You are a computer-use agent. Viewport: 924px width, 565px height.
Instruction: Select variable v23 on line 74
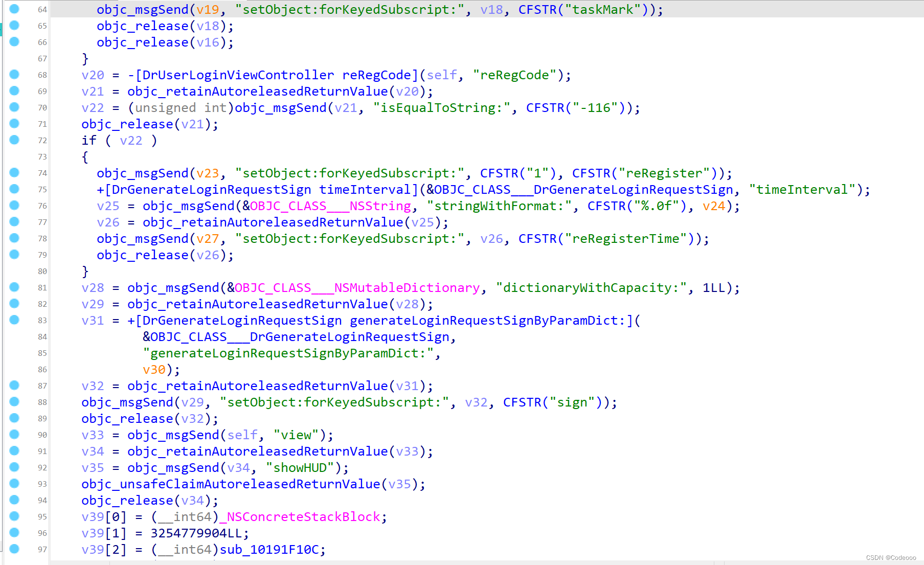click(x=208, y=173)
